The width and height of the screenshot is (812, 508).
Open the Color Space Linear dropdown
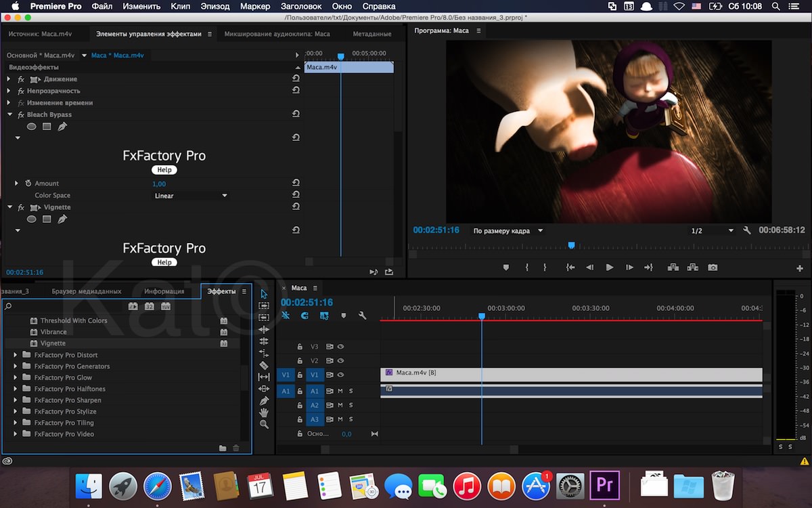[190, 196]
